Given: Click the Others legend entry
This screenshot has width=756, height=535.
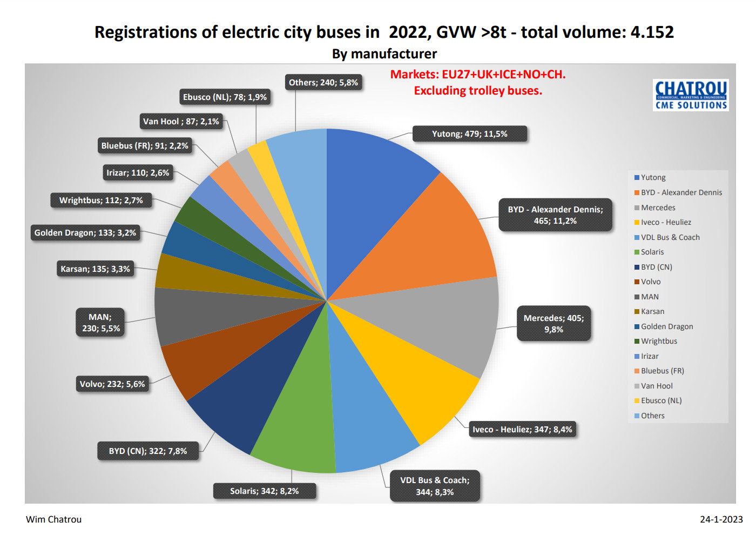Looking at the screenshot, I should pos(649,416).
